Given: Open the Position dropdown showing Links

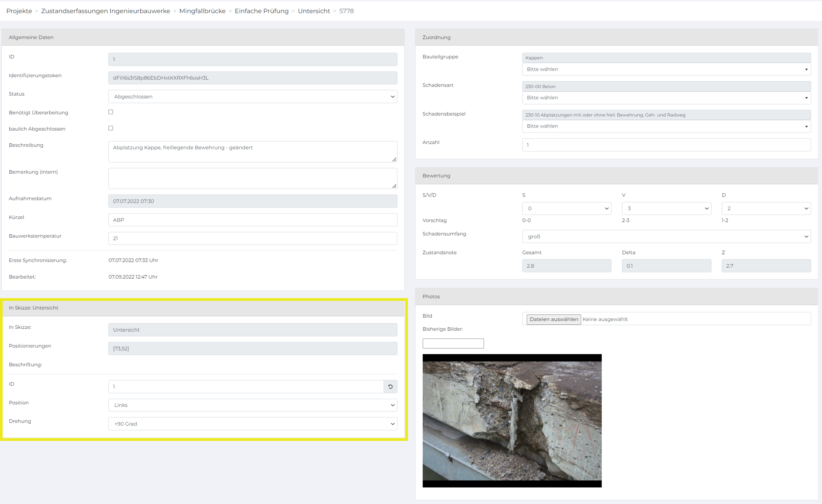Looking at the screenshot, I should [x=252, y=405].
